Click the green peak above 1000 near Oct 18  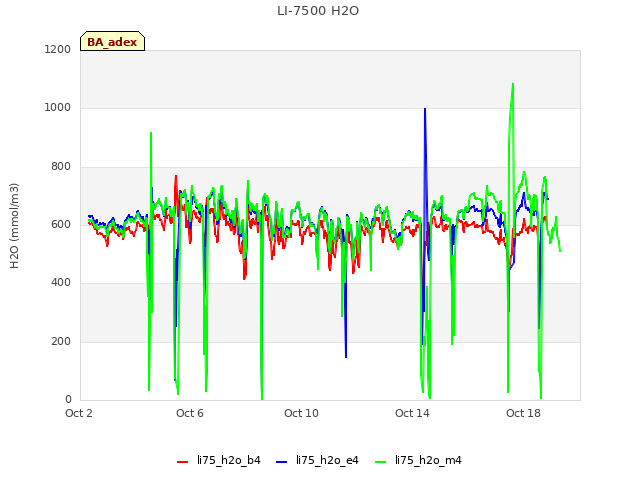(x=513, y=84)
